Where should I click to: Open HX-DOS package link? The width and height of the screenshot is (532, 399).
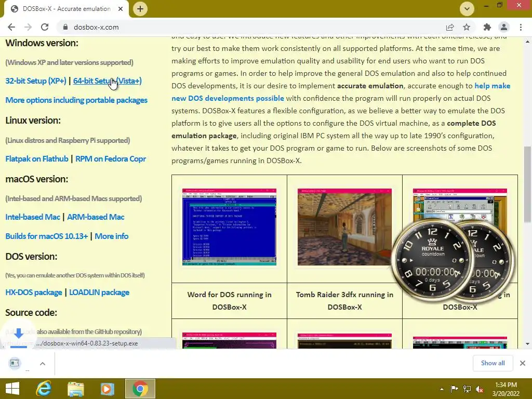point(34,292)
